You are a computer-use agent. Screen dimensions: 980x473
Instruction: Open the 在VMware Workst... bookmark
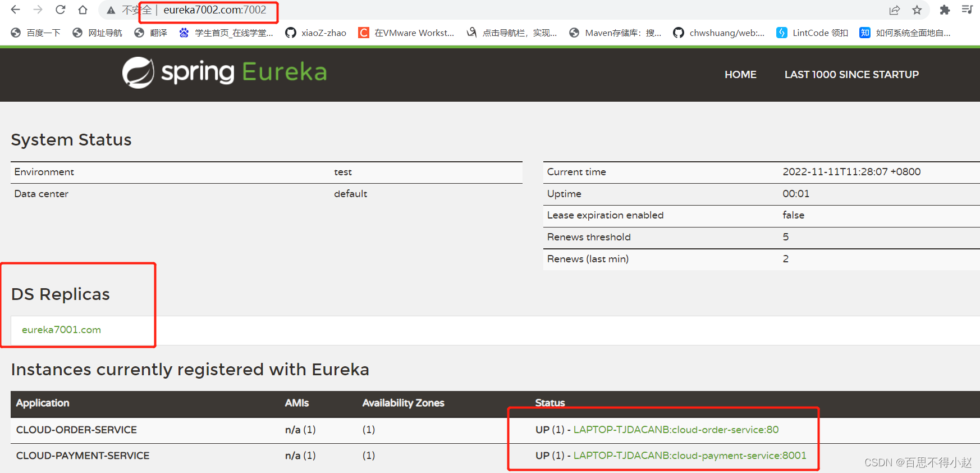click(406, 33)
